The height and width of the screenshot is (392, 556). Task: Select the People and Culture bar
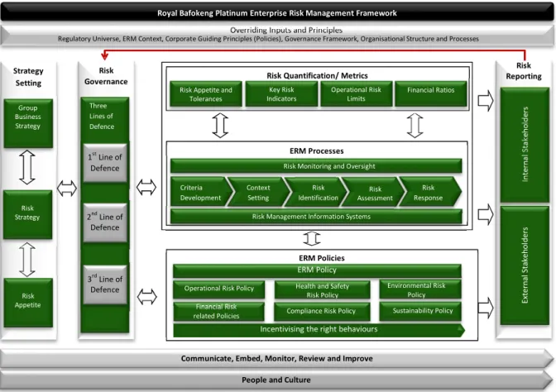click(277, 380)
